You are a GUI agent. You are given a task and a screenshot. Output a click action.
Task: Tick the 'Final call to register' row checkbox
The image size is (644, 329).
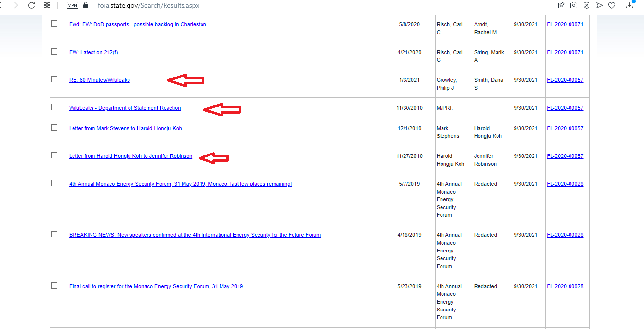pos(54,285)
